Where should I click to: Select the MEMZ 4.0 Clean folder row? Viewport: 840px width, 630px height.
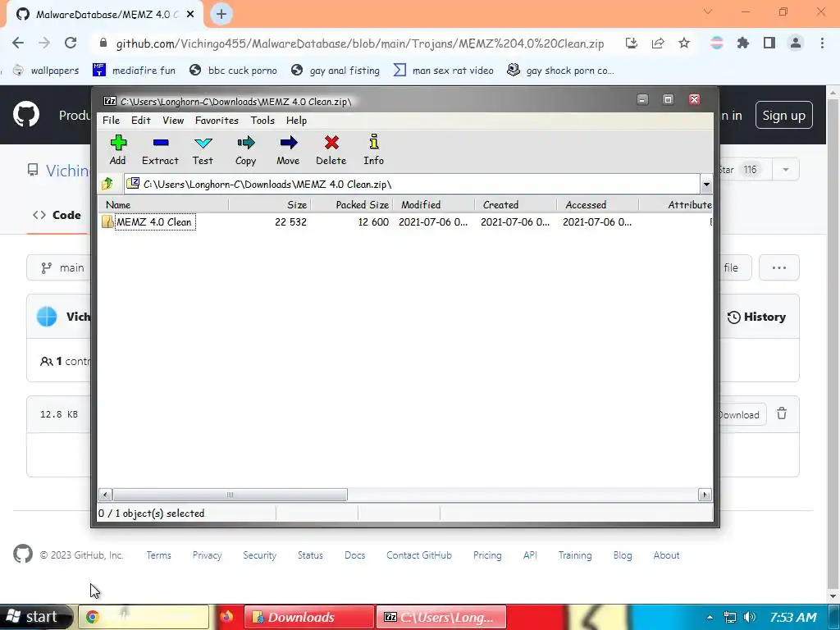[405, 221]
